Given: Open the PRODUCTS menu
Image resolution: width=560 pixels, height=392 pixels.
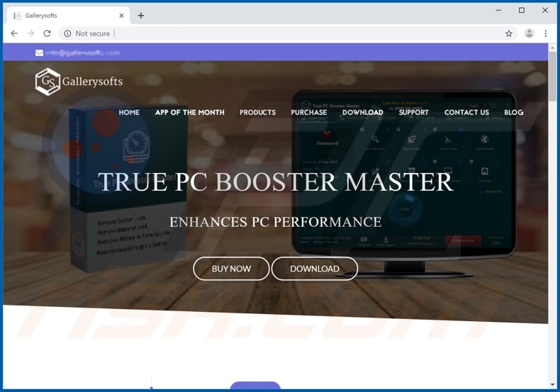Looking at the screenshot, I should pos(257,113).
